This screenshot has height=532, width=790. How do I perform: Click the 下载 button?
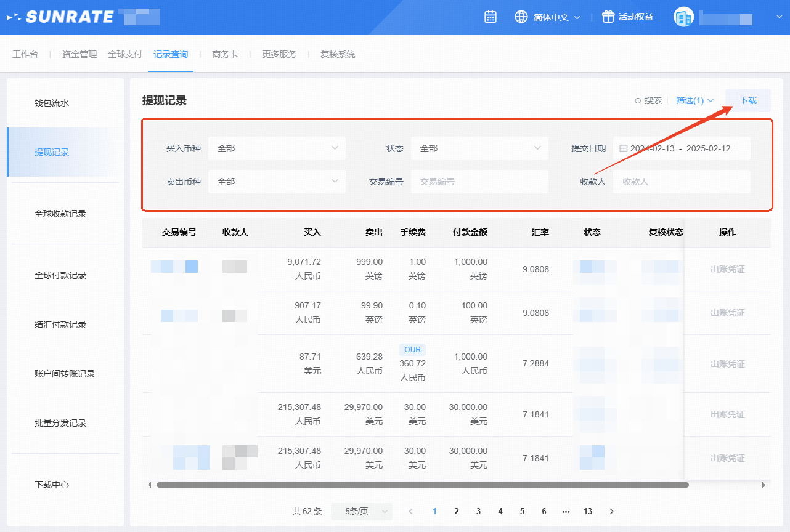pyautogui.click(x=747, y=100)
